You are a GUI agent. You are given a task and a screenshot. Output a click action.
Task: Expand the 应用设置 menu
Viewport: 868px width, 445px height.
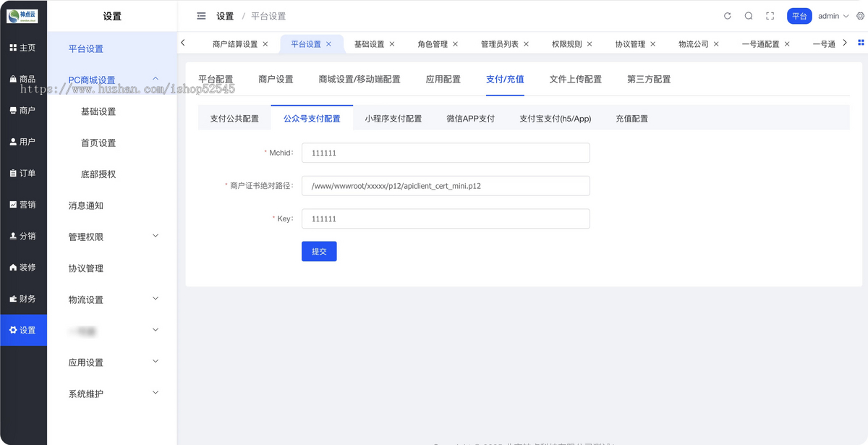[x=111, y=363]
